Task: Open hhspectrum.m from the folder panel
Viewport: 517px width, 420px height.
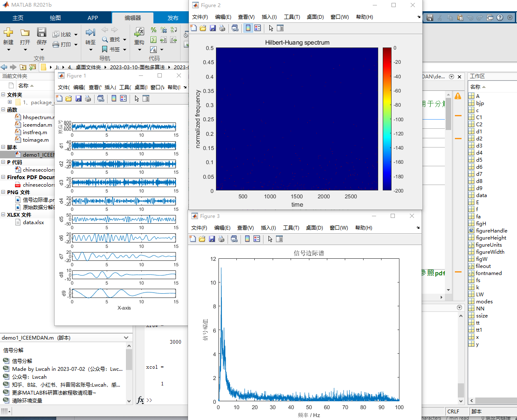Action: (38, 117)
